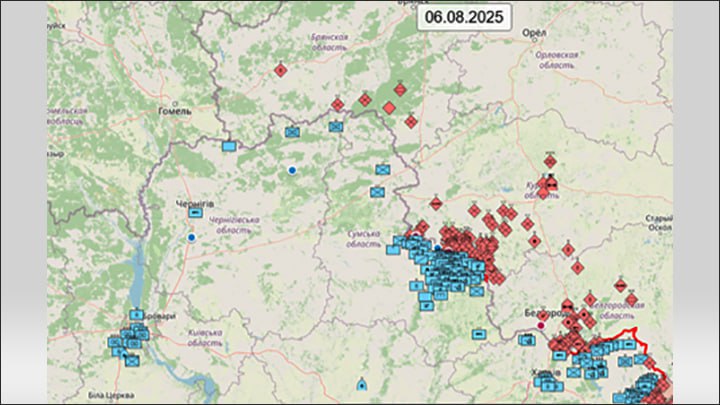Click the northernmost red diamond in the Bryansk forest group
Image resolution: width=720 pixels, height=405 pixels.
(x=400, y=90)
